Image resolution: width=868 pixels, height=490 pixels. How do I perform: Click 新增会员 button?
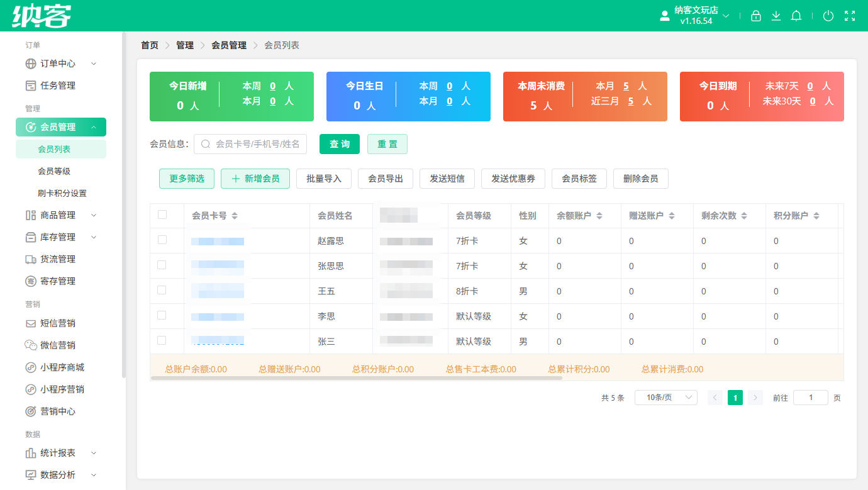(255, 179)
